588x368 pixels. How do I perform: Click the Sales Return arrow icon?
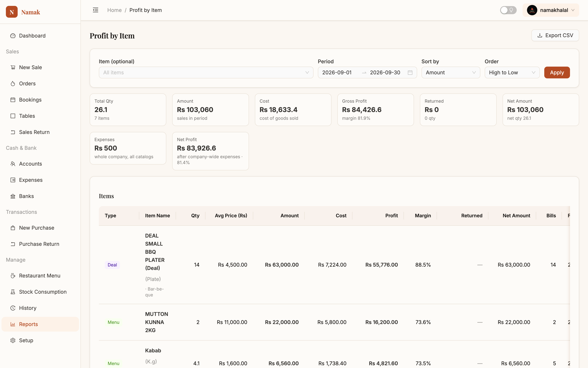tap(13, 132)
